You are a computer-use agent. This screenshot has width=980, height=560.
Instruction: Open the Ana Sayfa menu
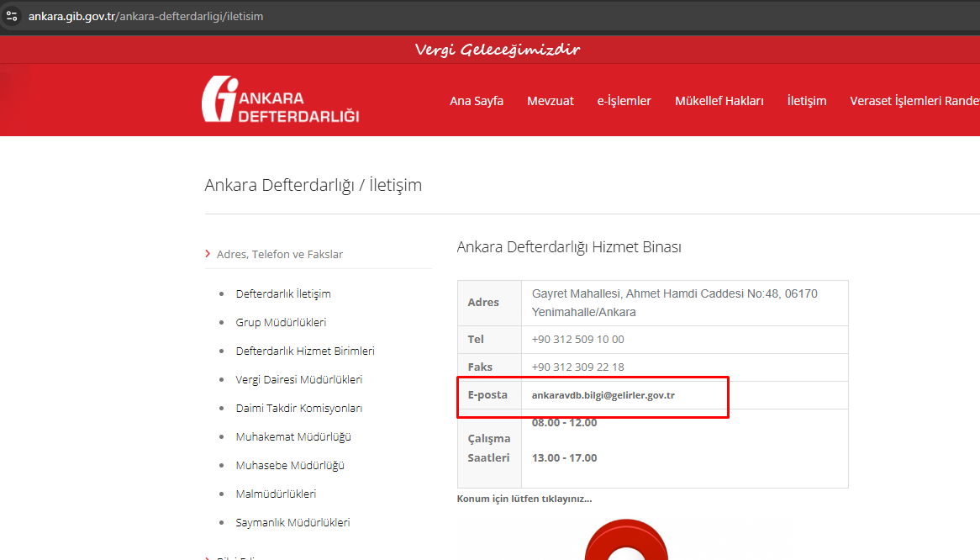tap(477, 101)
